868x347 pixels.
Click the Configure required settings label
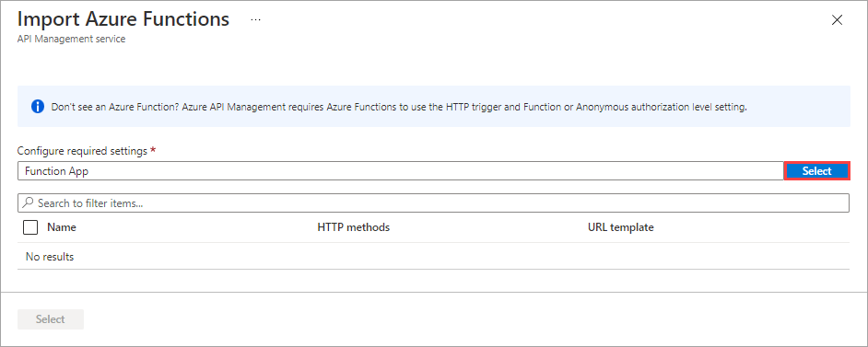click(x=83, y=150)
